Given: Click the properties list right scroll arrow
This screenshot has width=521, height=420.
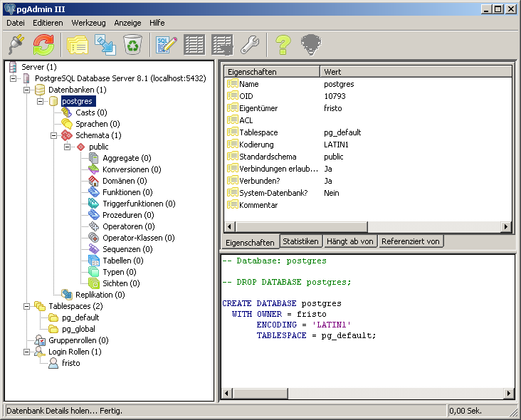Looking at the screenshot, I should [506, 226].
